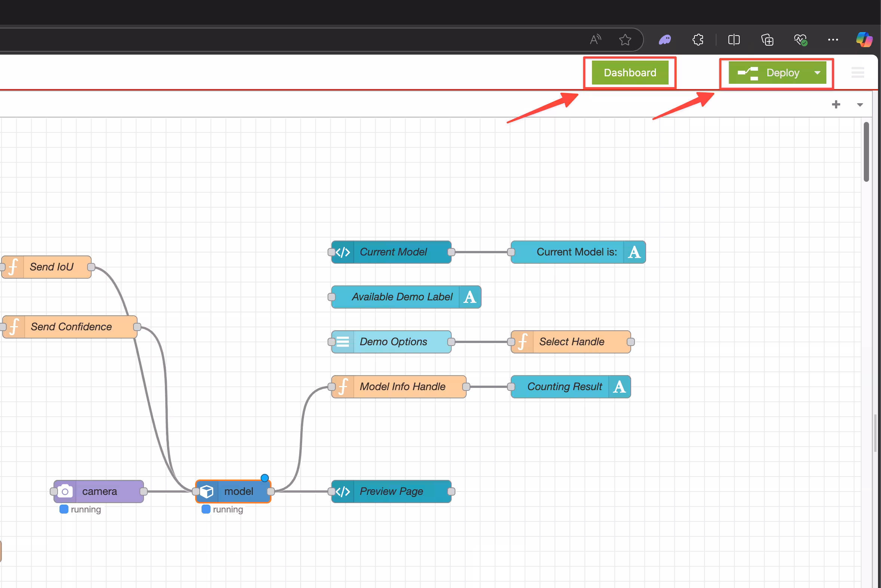Click the Counting Result text 'A' icon

(619, 387)
